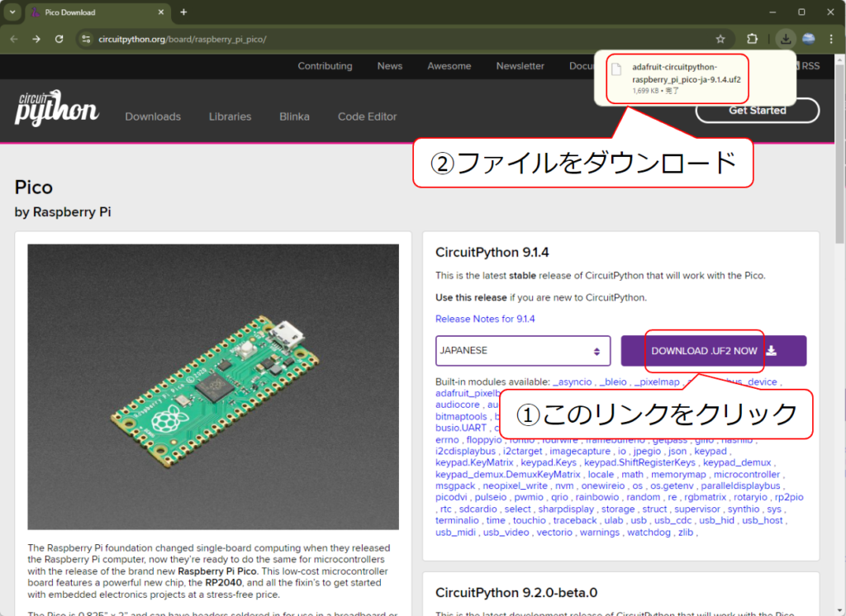Reload the Pico Download page
This screenshot has width=846, height=616.
click(59, 39)
